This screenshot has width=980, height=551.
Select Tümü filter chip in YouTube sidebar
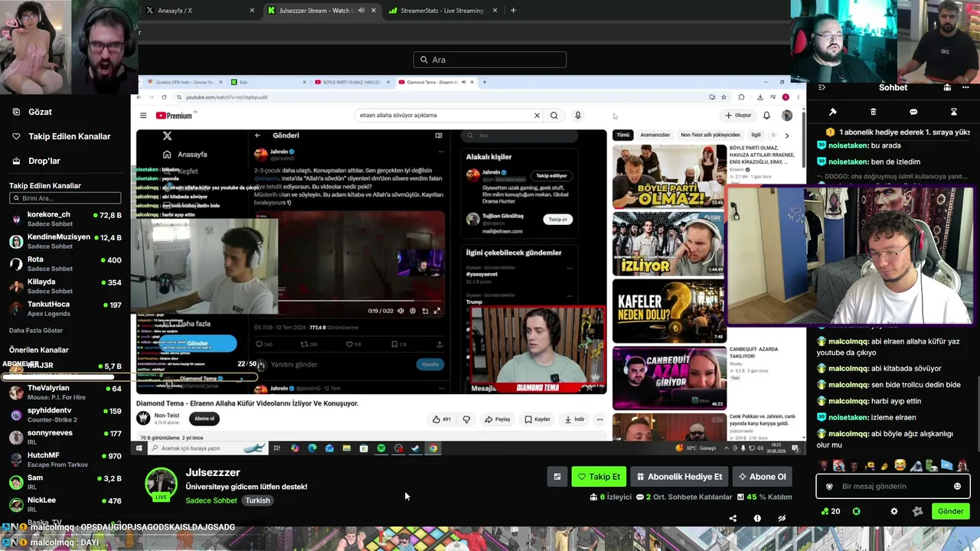[x=623, y=135]
